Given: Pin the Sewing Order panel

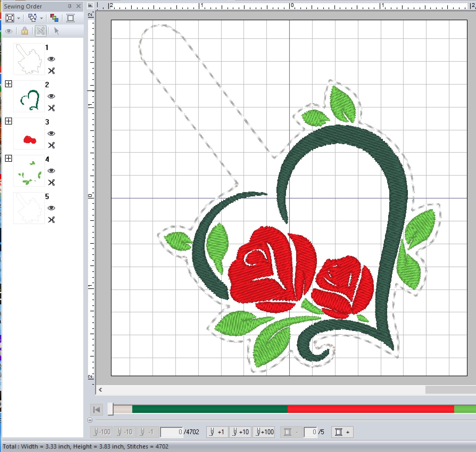Looking at the screenshot, I should pyautogui.click(x=70, y=6).
